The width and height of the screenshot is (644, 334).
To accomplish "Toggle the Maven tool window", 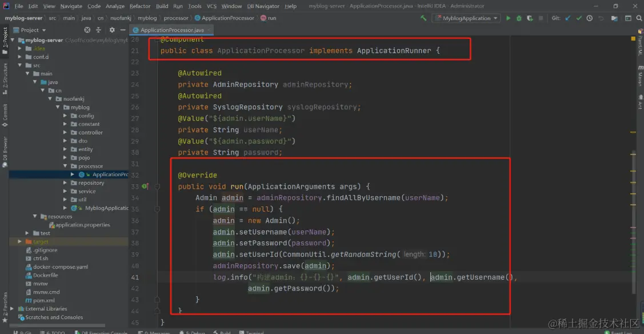I will [x=640, y=75].
